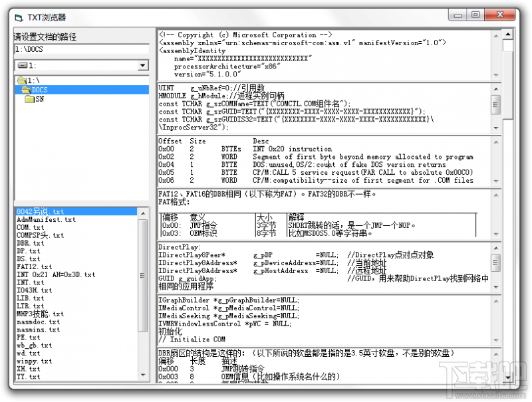Select file IO43H.txt
The height and width of the screenshot is (402, 532).
[35, 290]
